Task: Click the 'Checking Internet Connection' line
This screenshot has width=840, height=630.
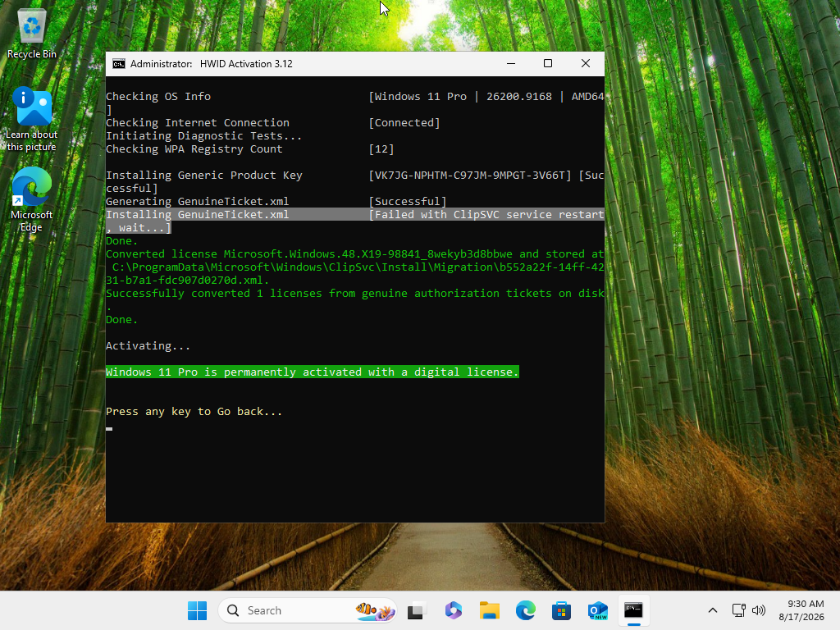Action: (197, 123)
